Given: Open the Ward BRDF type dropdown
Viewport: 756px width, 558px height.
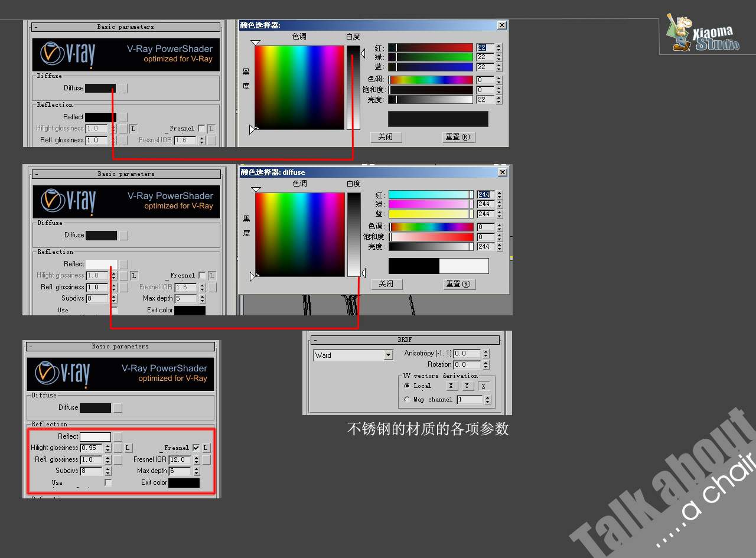Looking at the screenshot, I should click(388, 355).
